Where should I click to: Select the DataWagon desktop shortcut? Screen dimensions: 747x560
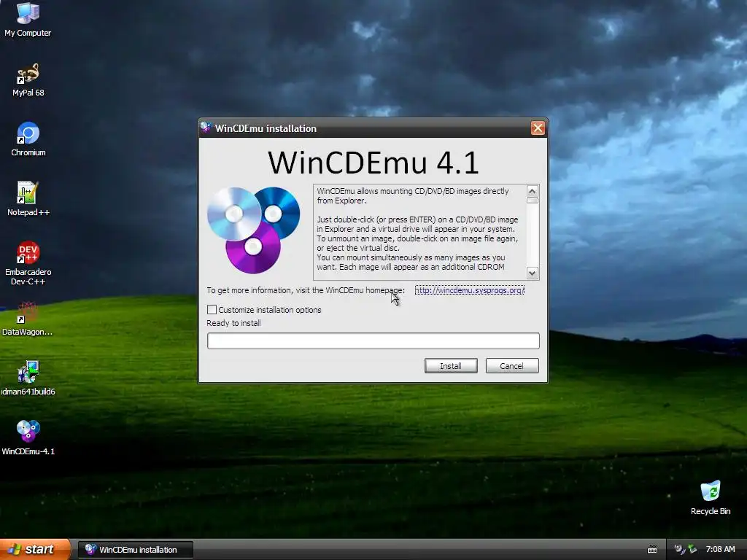[x=27, y=318]
